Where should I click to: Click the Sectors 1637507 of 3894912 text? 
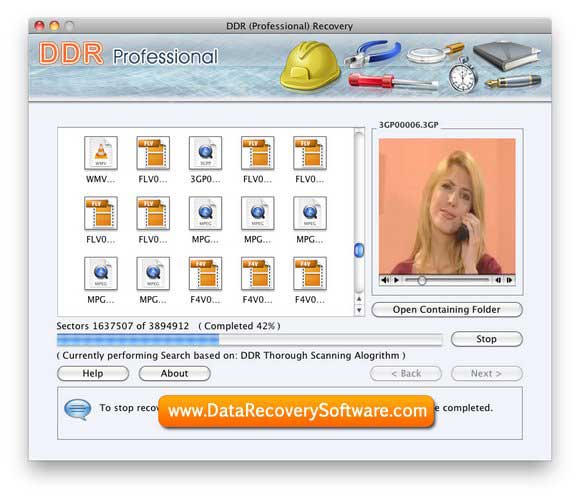(123, 326)
